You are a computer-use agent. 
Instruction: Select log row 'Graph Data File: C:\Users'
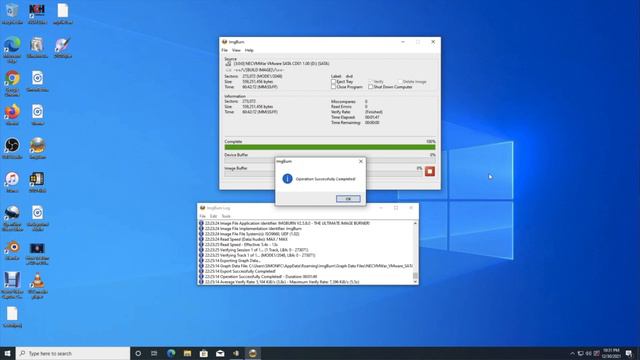coord(305,266)
